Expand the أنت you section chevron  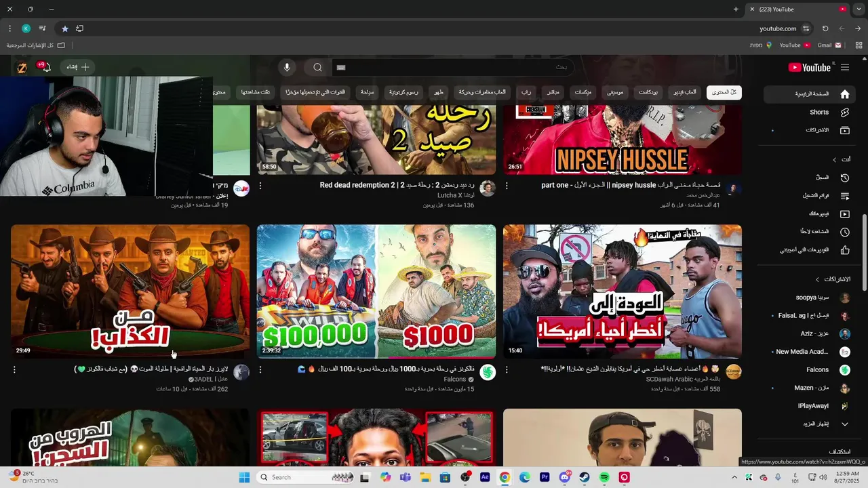(x=835, y=159)
